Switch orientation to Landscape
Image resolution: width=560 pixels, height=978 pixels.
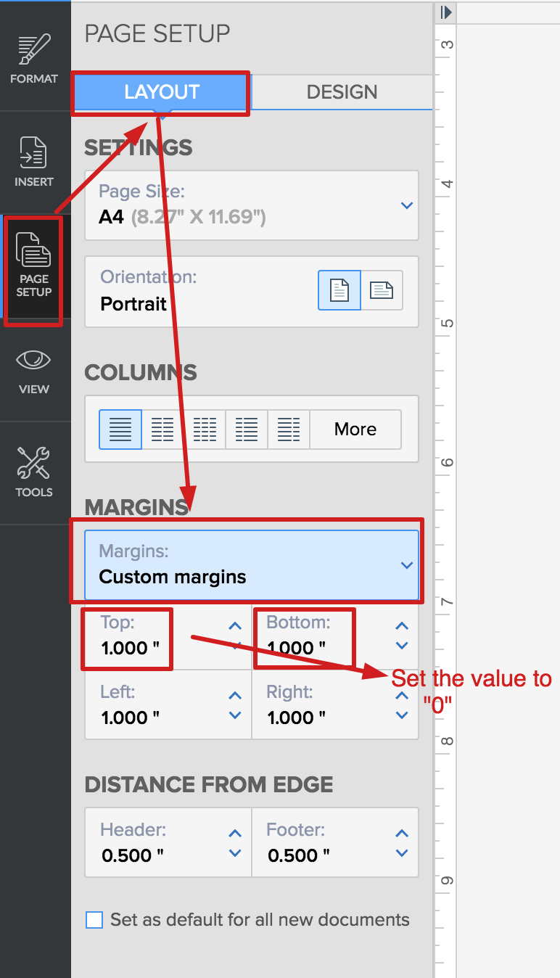[382, 290]
